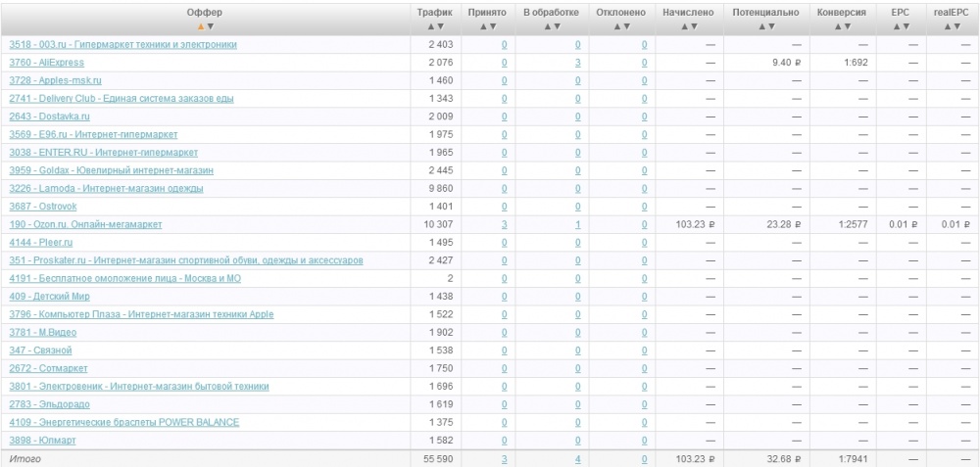The image size is (980, 467).
Task: Select total traffic value 55 590
Action: [439, 459]
